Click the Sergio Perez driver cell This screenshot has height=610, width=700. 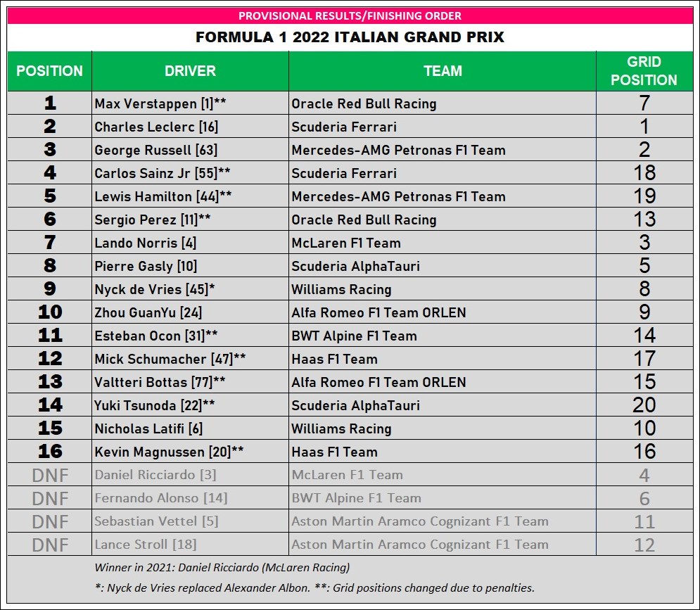click(x=153, y=220)
